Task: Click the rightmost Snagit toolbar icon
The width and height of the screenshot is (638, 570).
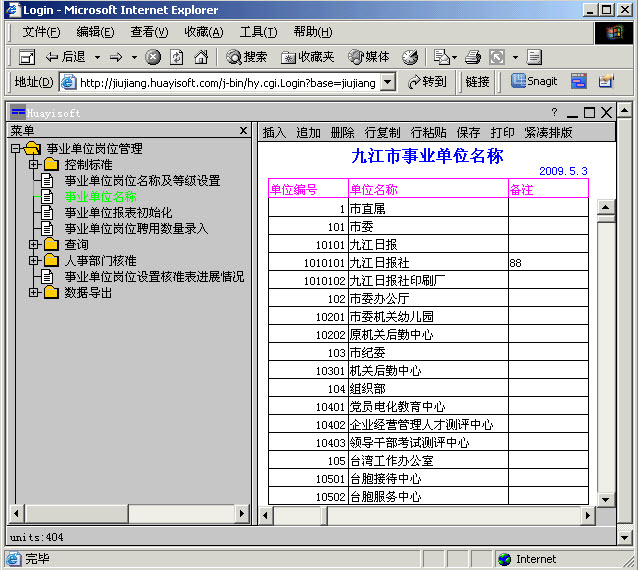Action: coord(606,81)
